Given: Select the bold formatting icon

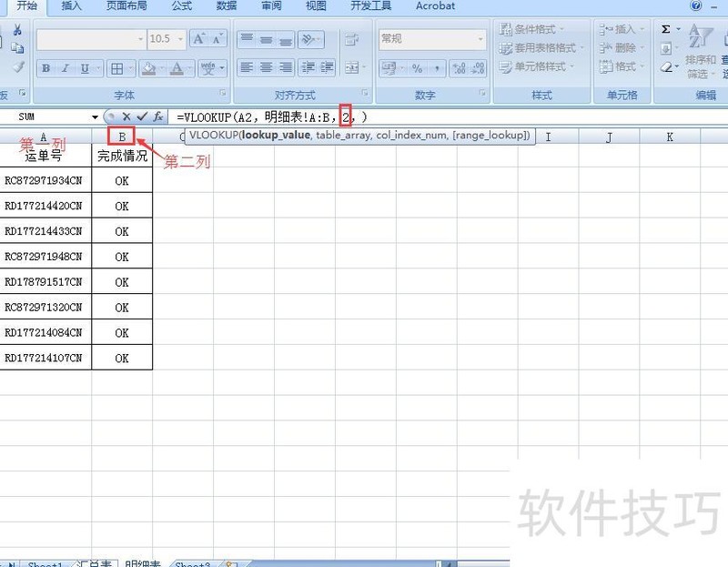Looking at the screenshot, I should pos(46,67).
